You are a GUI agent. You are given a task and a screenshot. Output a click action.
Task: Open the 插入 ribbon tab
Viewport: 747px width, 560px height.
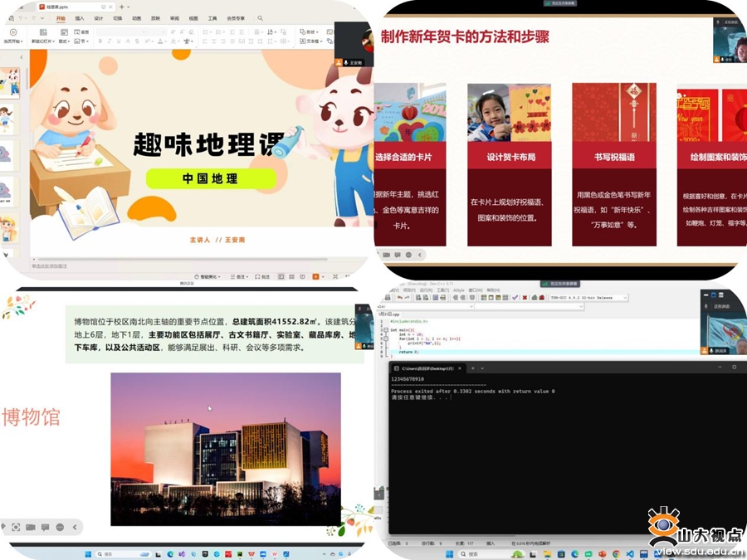coord(79,17)
